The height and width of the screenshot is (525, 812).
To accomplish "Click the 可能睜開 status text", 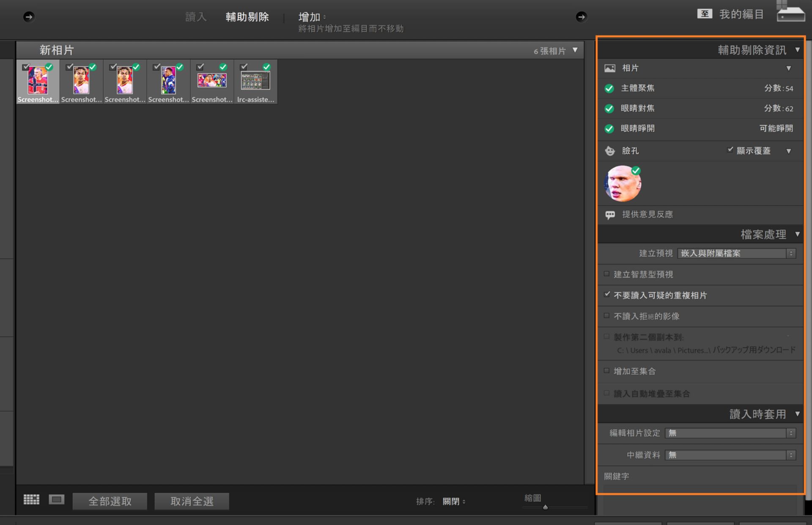I will 776,129.
